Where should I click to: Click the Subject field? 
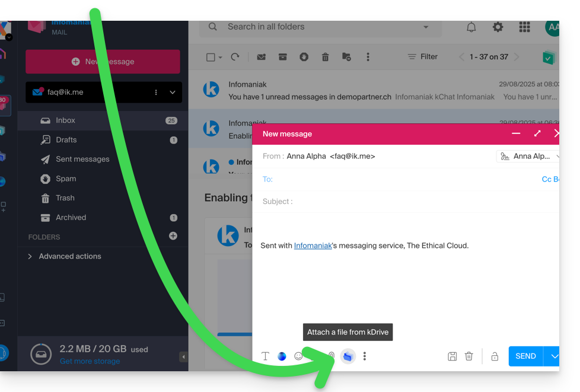(406, 202)
